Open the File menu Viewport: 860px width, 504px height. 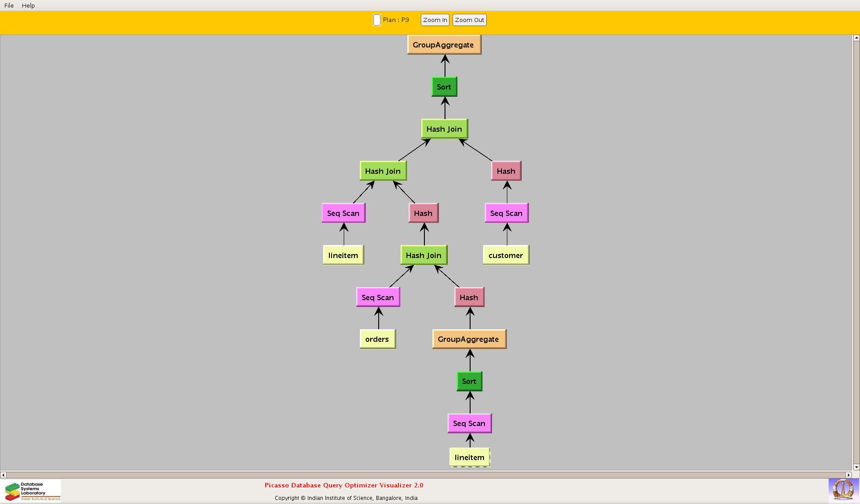[x=9, y=5]
